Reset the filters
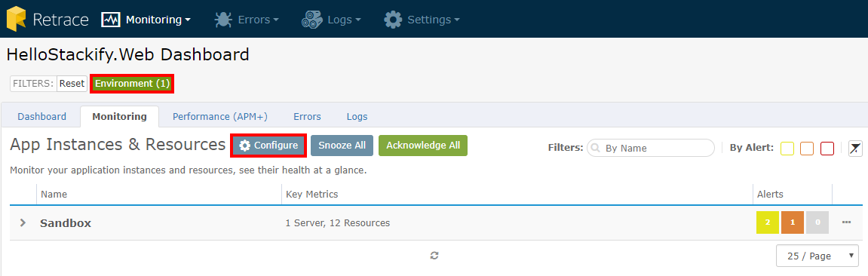 (x=72, y=84)
